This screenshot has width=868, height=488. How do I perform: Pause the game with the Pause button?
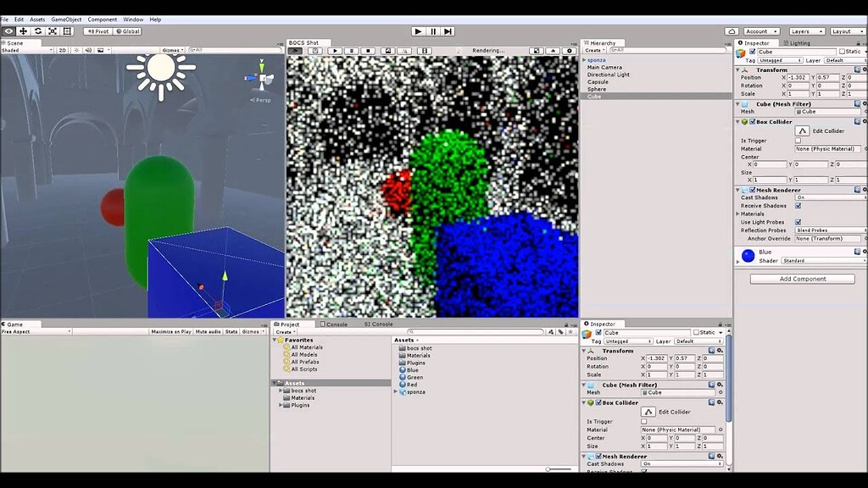[x=434, y=30]
